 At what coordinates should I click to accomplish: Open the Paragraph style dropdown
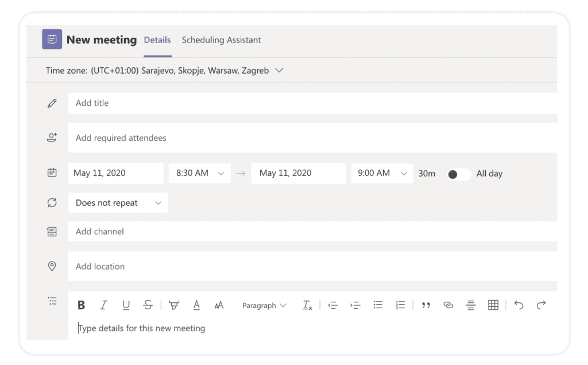coord(264,305)
